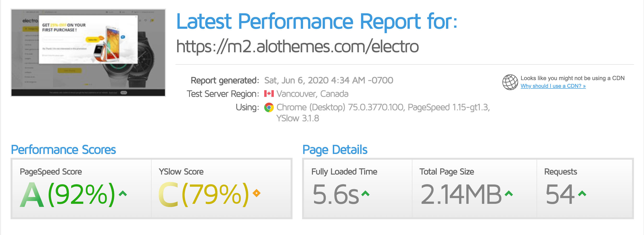Screen dimensions: 644x235
Task: Click the 5.6s Fully Loaded Time value
Action: click(x=335, y=194)
